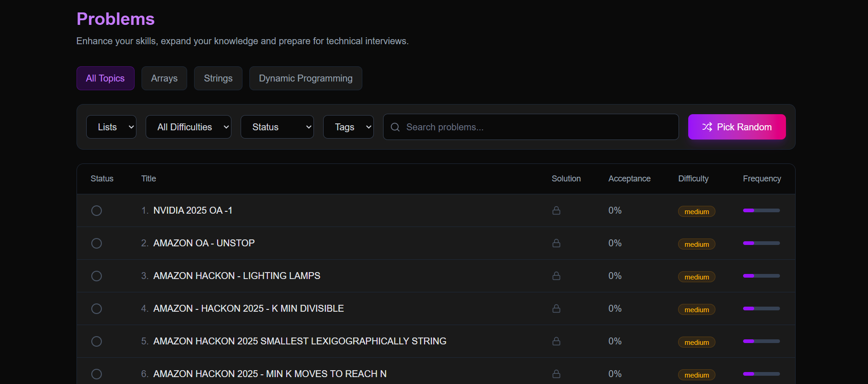868x384 pixels.
Task: Select the All Topics tab
Action: [105, 78]
